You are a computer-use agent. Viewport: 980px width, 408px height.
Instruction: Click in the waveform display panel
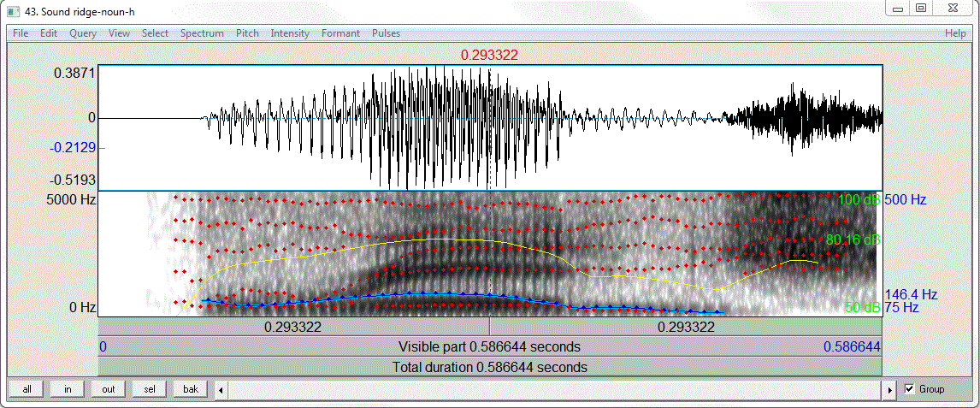tap(490, 127)
